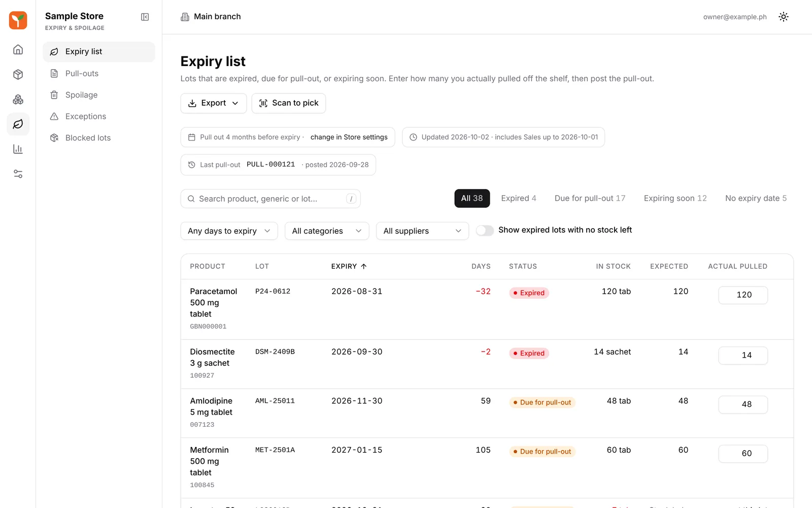Click the calendar icon in the pull-out rule chip
The width and height of the screenshot is (812, 508).
click(x=192, y=137)
